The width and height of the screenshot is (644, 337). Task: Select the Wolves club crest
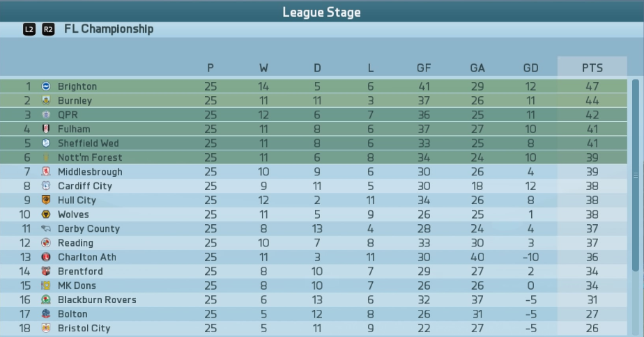pos(46,214)
